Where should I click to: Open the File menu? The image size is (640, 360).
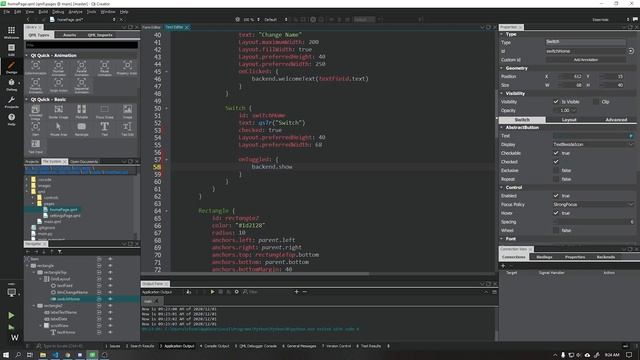(7, 12)
